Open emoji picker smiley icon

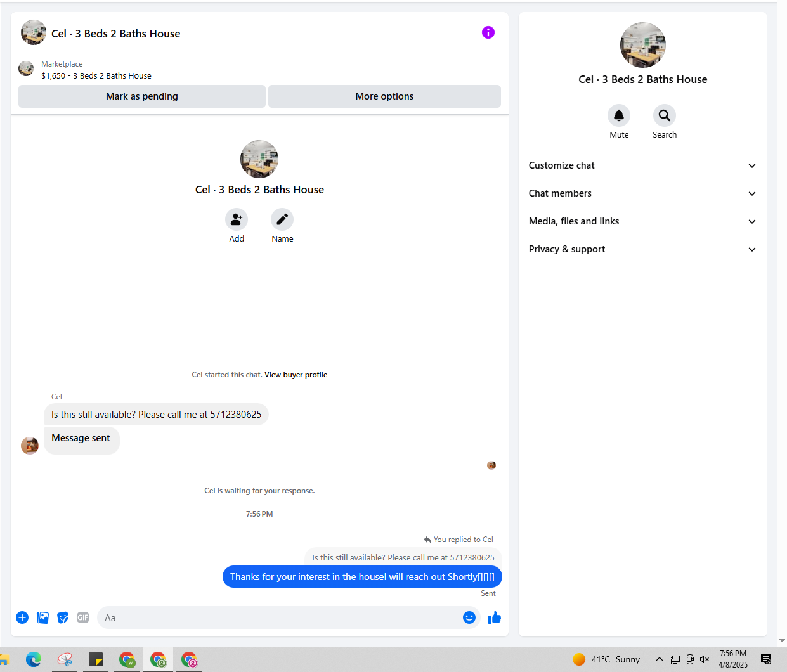(x=469, y=617)
